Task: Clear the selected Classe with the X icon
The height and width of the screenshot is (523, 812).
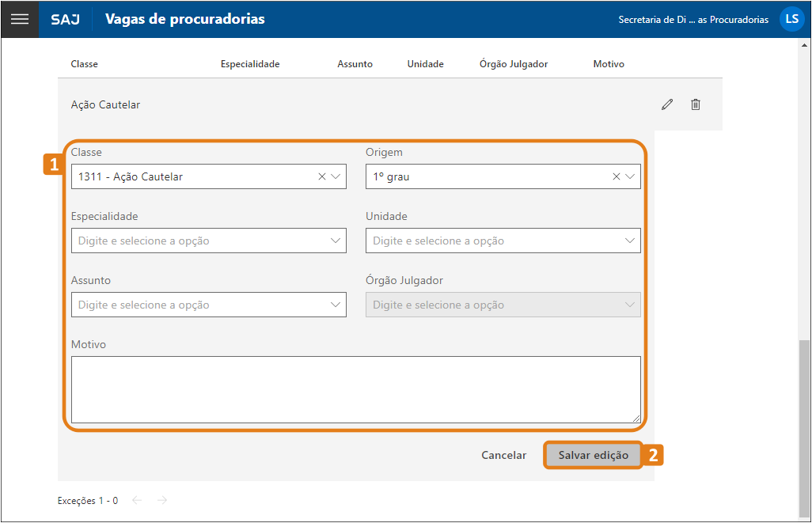Action: pyautogui.click(x=321, y=176)
